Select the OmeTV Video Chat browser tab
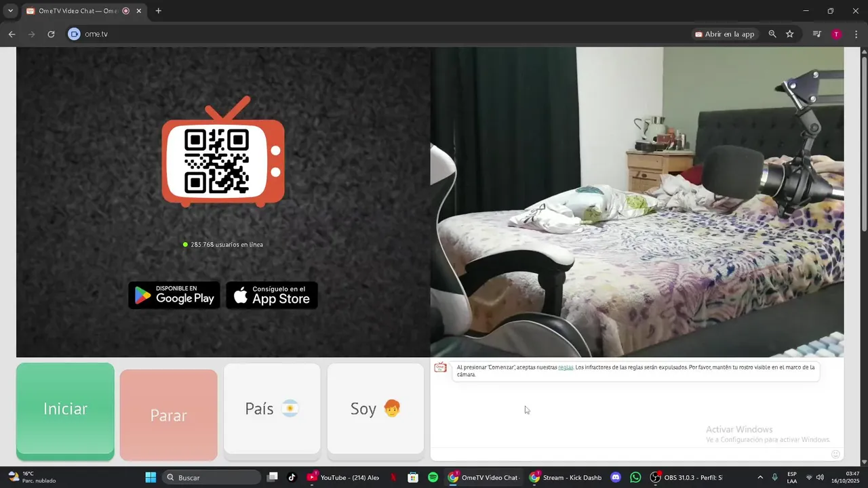The image size is (868, 488). click(x=84, y=11)
